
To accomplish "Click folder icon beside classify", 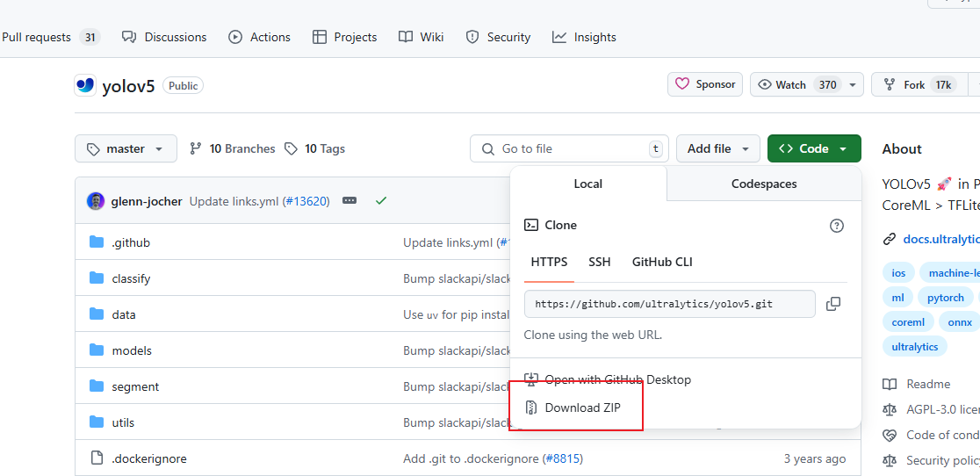I will coord(97,278).
